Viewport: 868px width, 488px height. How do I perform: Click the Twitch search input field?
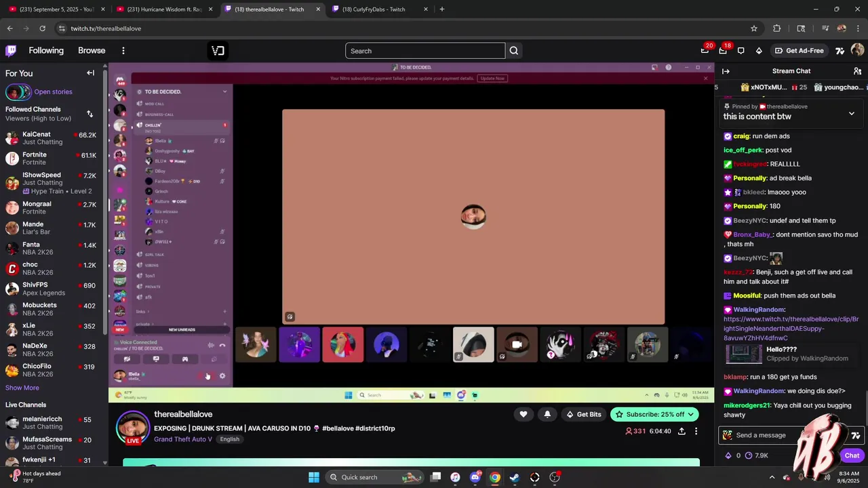click(425, 51)
